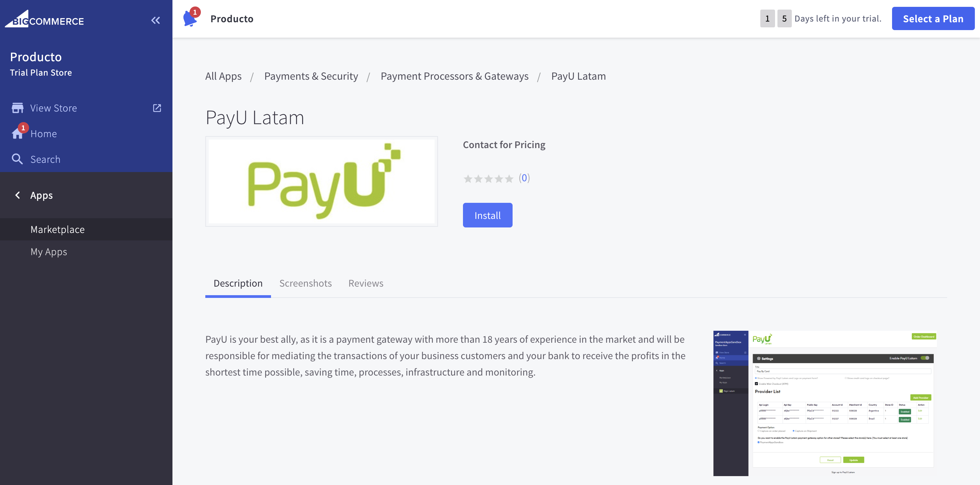Click Apps section header

tap(41, 195)
